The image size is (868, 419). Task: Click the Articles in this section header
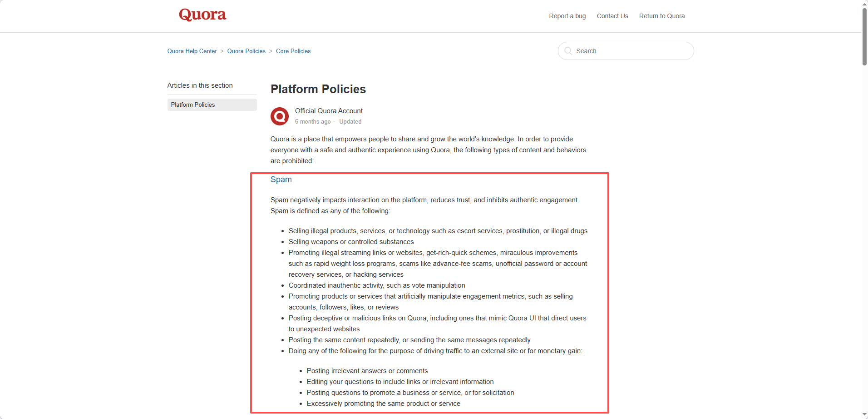pos(200,85)
